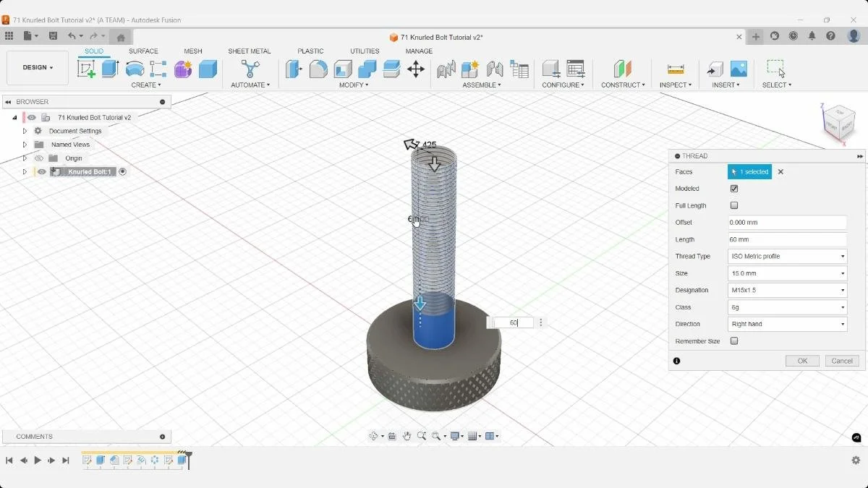868x488 pixels.
Task: Select the Combine tool icon
Action: tap(367, 69)
